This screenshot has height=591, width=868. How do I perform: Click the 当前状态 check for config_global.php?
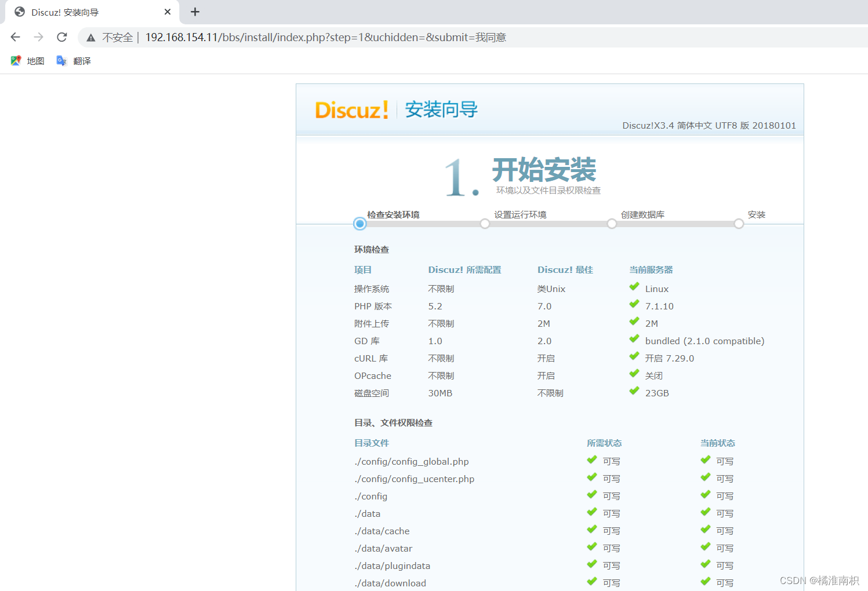(706, 459)
